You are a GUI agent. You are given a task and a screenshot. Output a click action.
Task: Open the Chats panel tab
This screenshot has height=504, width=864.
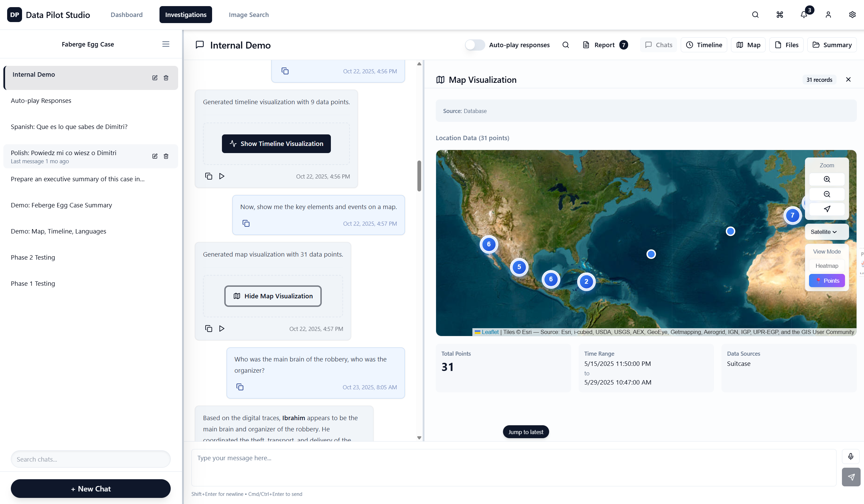(658, 45)
